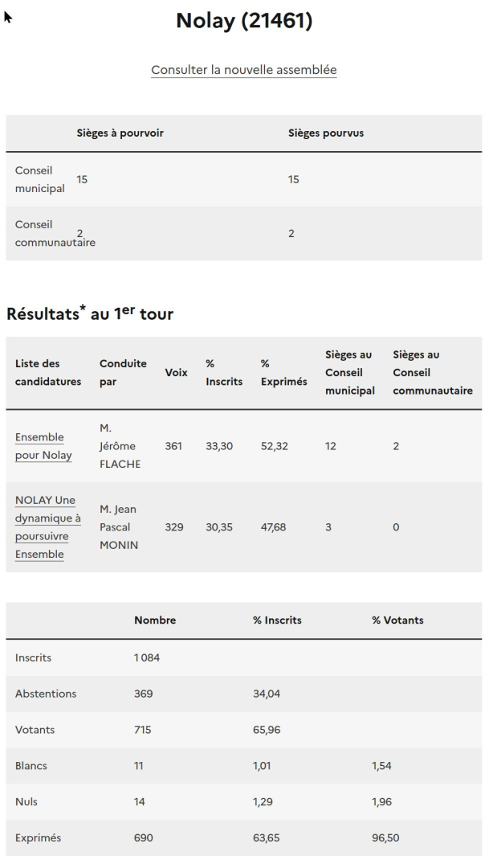Click candidate name M. Jean Pascal MONIN

(x=119, y=527)
